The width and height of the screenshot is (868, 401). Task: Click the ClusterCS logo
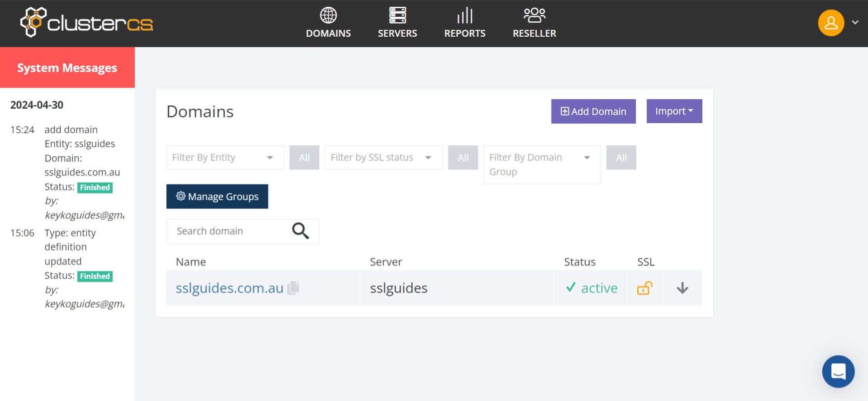coord(87,23)
